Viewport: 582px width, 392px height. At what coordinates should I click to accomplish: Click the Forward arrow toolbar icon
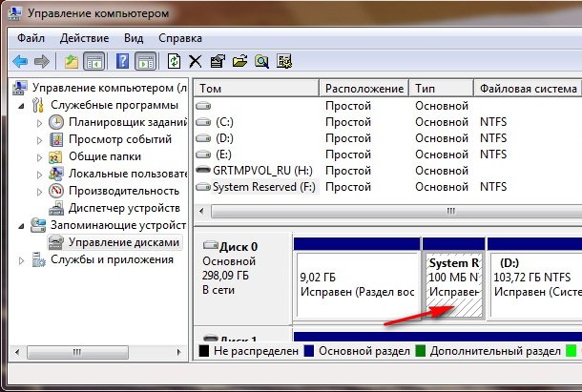pos(42,61)
